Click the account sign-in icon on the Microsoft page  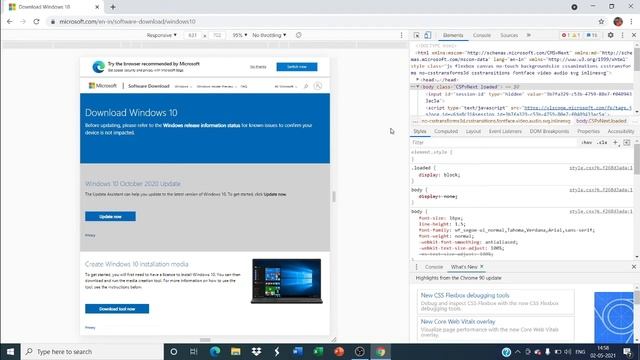pos(318,86)
